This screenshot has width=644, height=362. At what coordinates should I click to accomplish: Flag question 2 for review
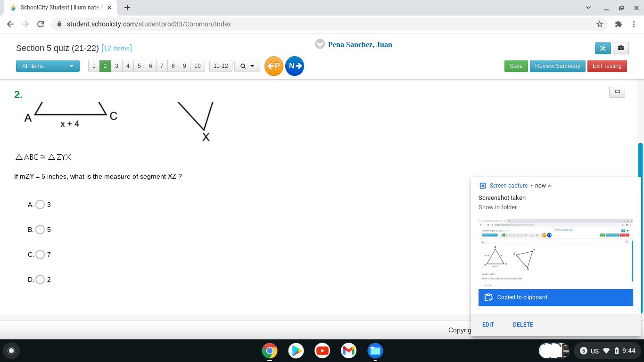617,92
